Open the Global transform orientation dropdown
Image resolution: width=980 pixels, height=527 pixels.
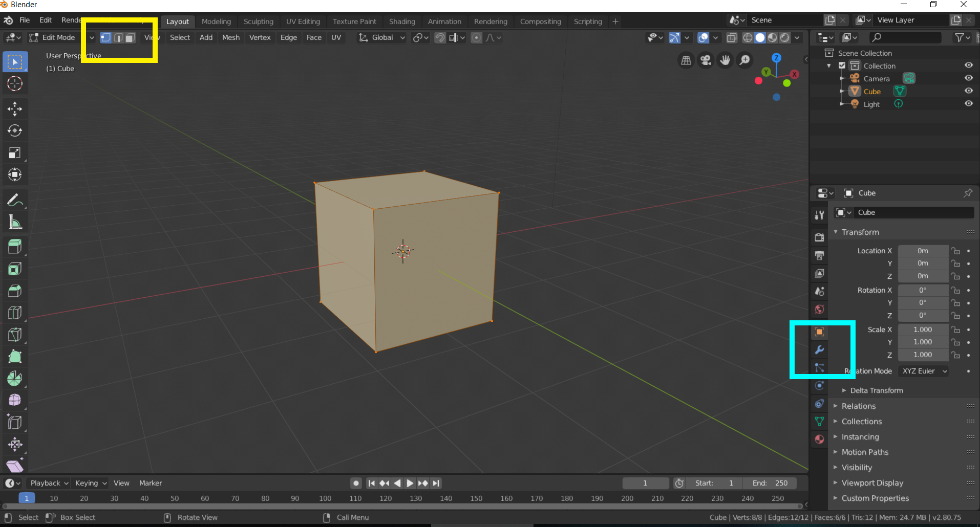coord(382,38)
